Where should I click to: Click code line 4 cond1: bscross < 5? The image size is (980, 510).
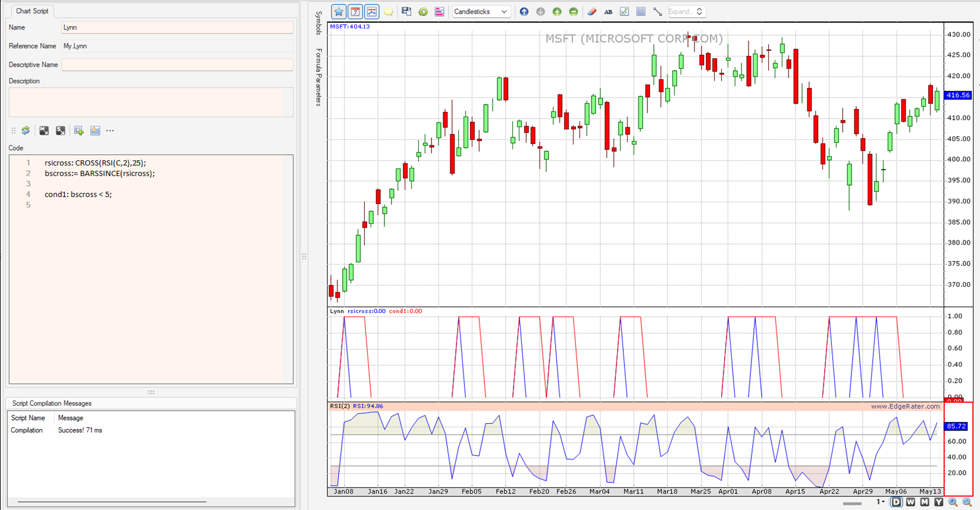click(78, 194)
